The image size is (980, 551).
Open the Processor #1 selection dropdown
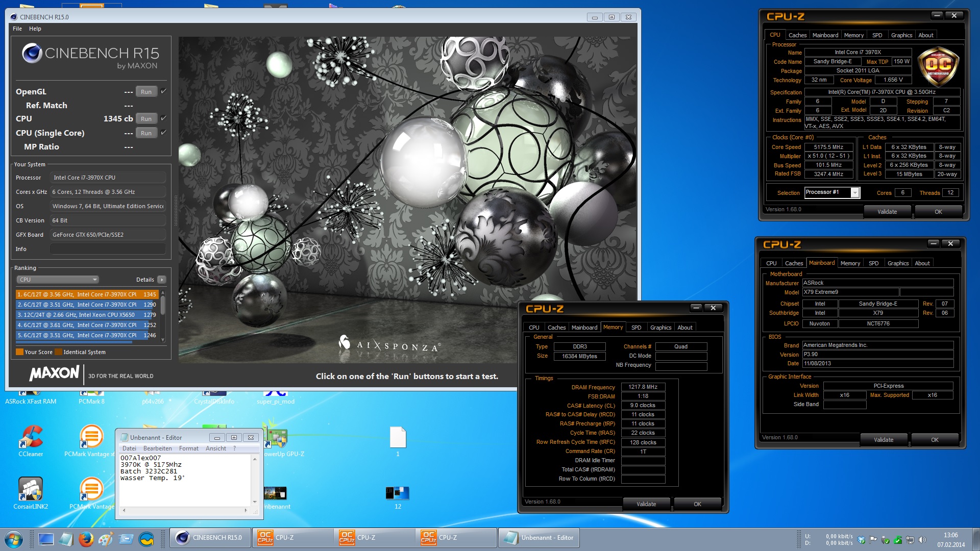pos(832,192)
